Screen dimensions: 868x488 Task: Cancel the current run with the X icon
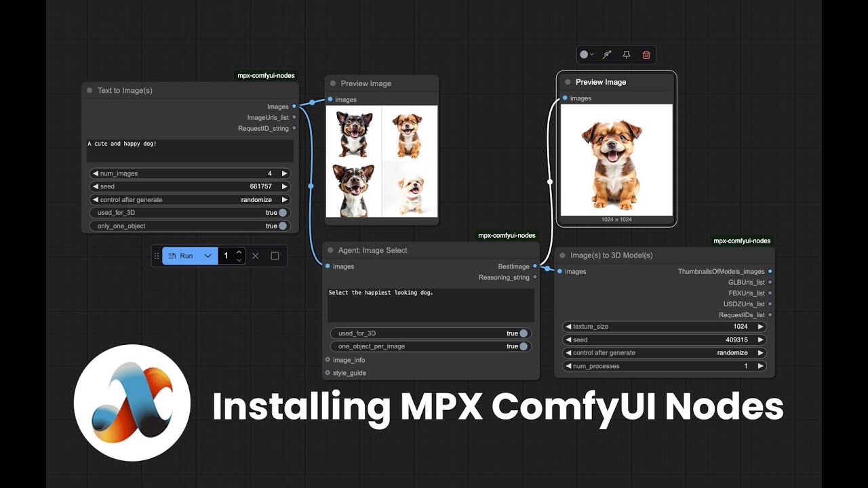(256, 256)
